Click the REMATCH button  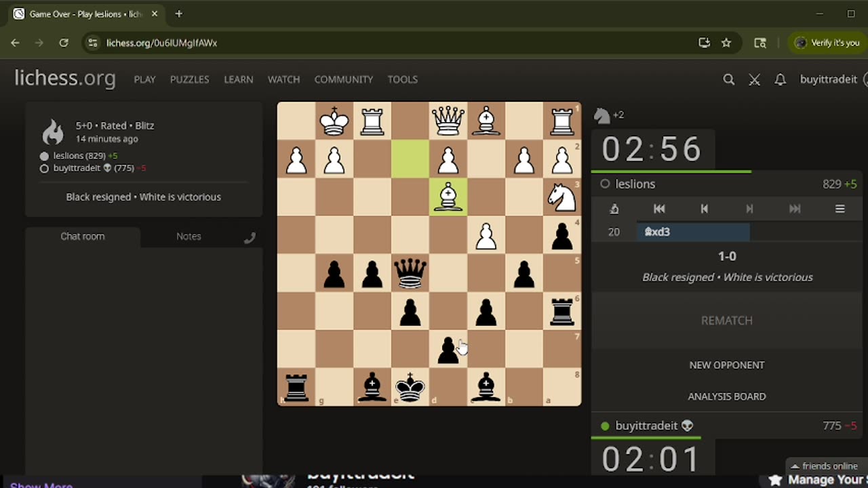pos(727,321)
